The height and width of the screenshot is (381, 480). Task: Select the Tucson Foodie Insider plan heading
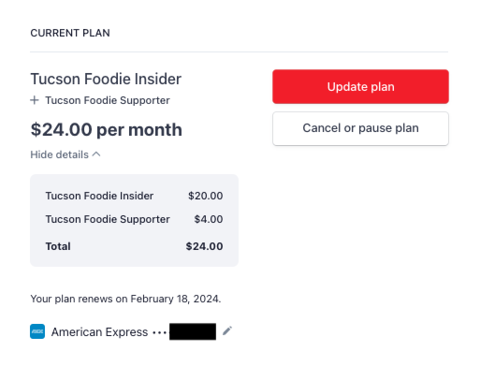(106, 79)
